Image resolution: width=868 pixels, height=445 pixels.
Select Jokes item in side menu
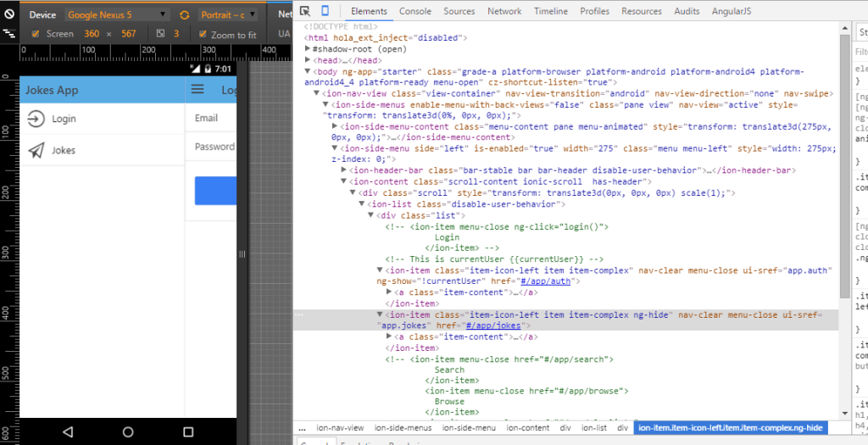pos(64,150)
